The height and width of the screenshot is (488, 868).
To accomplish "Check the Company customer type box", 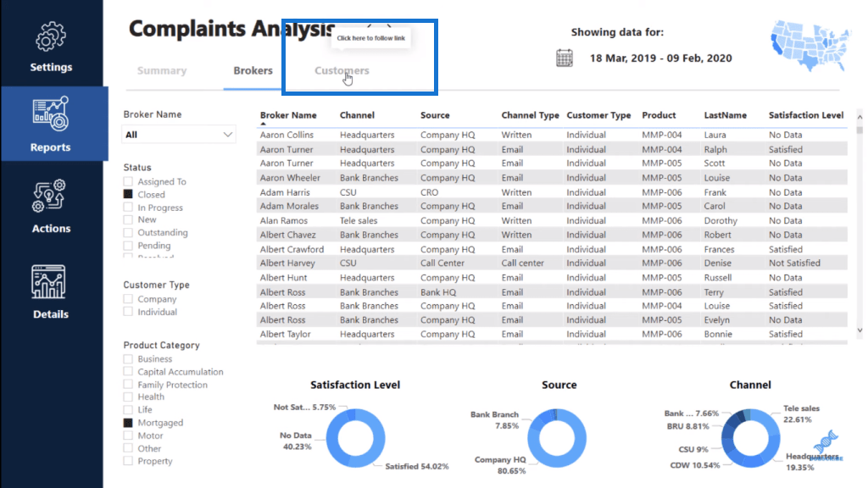I will (x=128, y=299).
